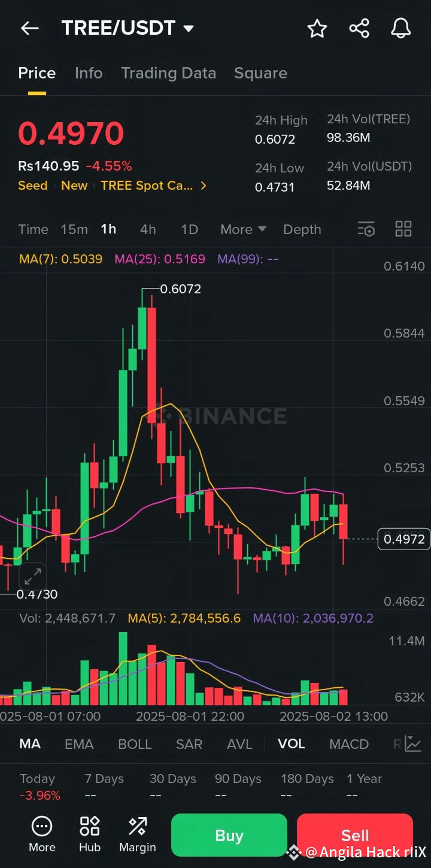The width and height of the screenshot is (431, 868).
Task: Select the 15m interval
Action: [x=74, y=229]
